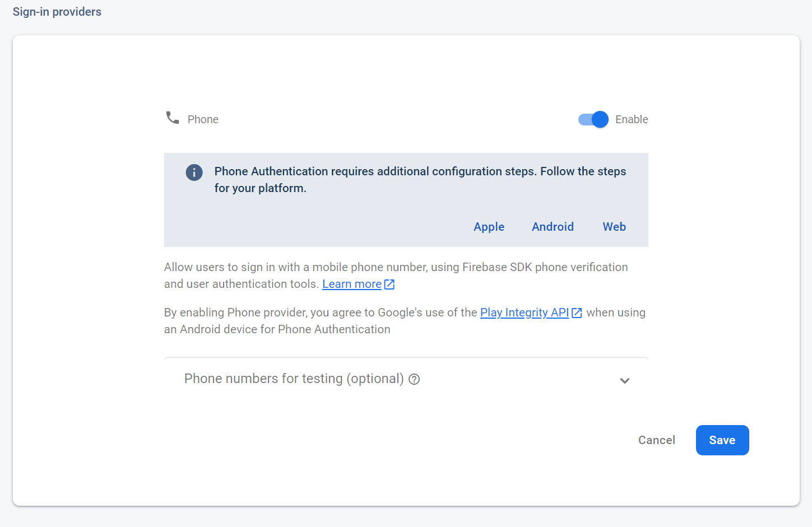Click the Phone numbers for testing (optional) label
812x527 pixels.
(294, 379)
